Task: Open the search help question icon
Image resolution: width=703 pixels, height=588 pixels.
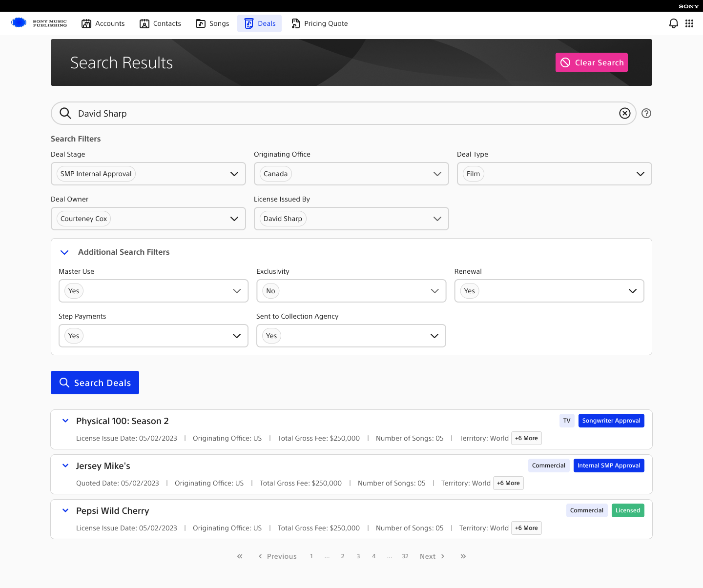Action: 646,113
